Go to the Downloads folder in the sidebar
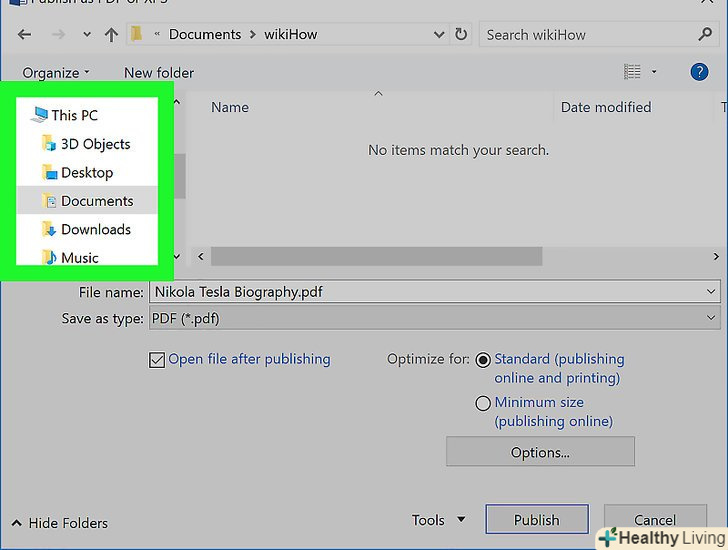728x550 pixels. (x=95, y=229)
